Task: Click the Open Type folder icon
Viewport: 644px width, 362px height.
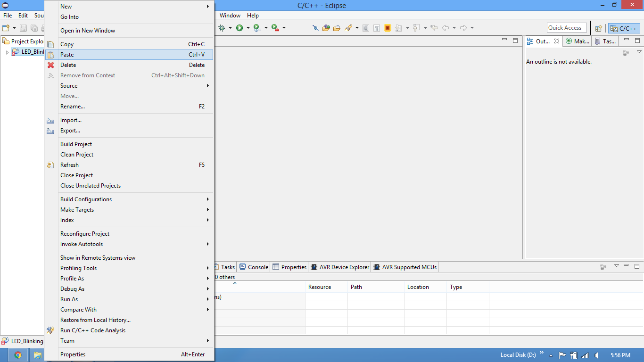Action: point(326,28)
